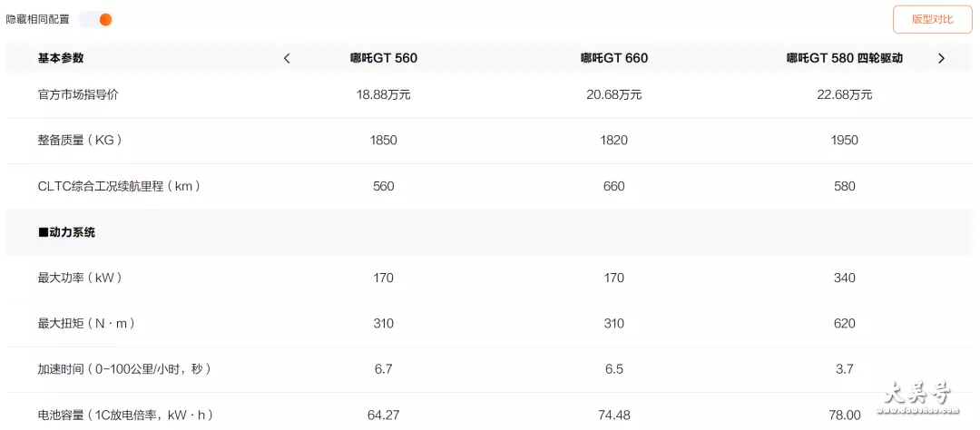Click the CLTC综合工况续航里程 row label
The image size is (980, 430).
coord(120,186)
